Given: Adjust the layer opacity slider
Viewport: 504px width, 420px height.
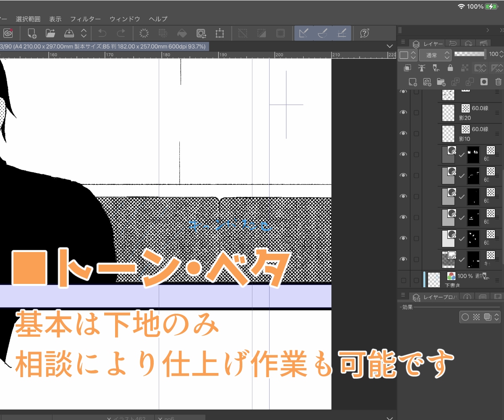Looking at the screenshot, I should pyautogui.click(x=470, y=54).
